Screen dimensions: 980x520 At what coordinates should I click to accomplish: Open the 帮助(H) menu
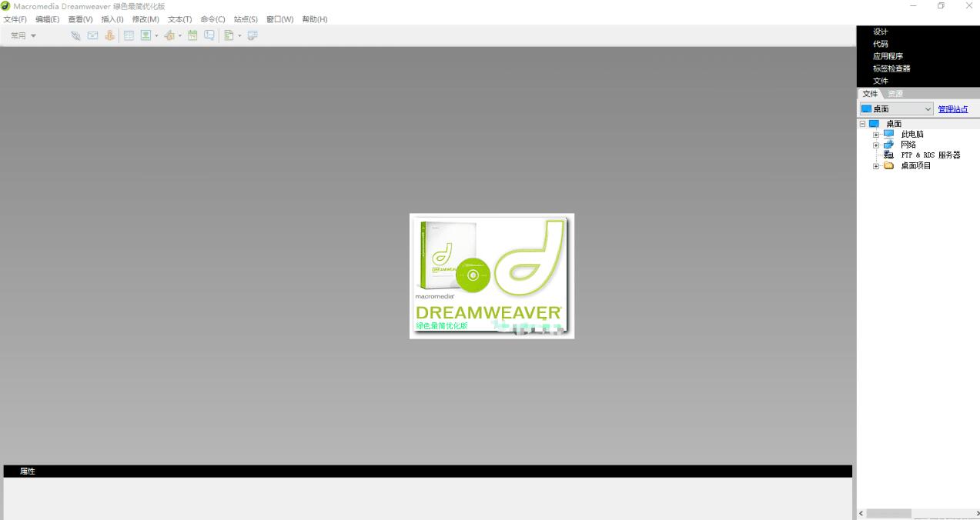(x=314, y=19)
